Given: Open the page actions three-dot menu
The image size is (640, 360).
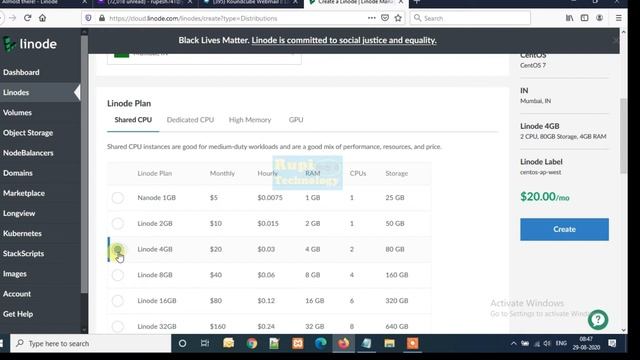Looking at the screenshot, I should pyautogui.click(x=371, y=18).
